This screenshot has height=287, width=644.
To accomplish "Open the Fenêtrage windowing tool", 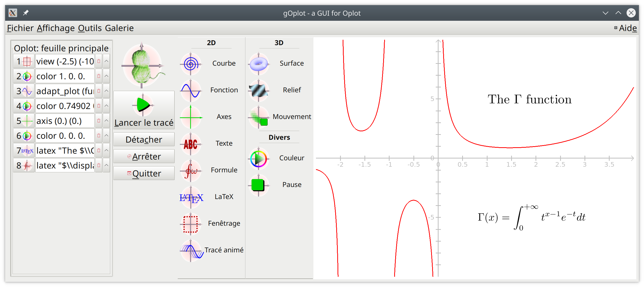I will click(x=191, y=224).
